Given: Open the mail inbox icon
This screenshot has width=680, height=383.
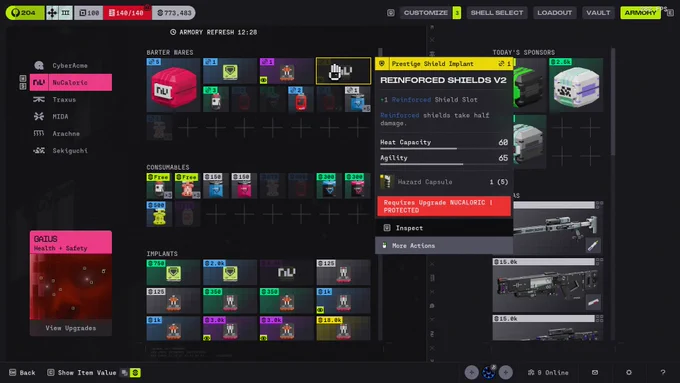Looking at the screenshot, I should coord(595,372).
